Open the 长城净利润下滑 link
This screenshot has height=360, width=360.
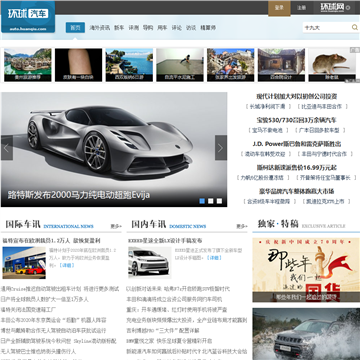268,107
